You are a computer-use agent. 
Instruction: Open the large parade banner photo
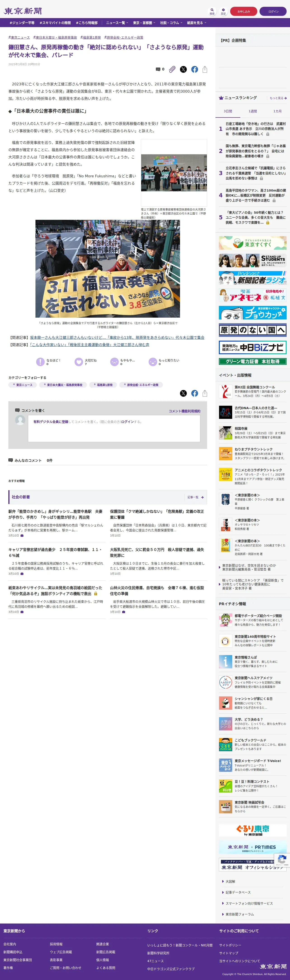pos(108,269)
